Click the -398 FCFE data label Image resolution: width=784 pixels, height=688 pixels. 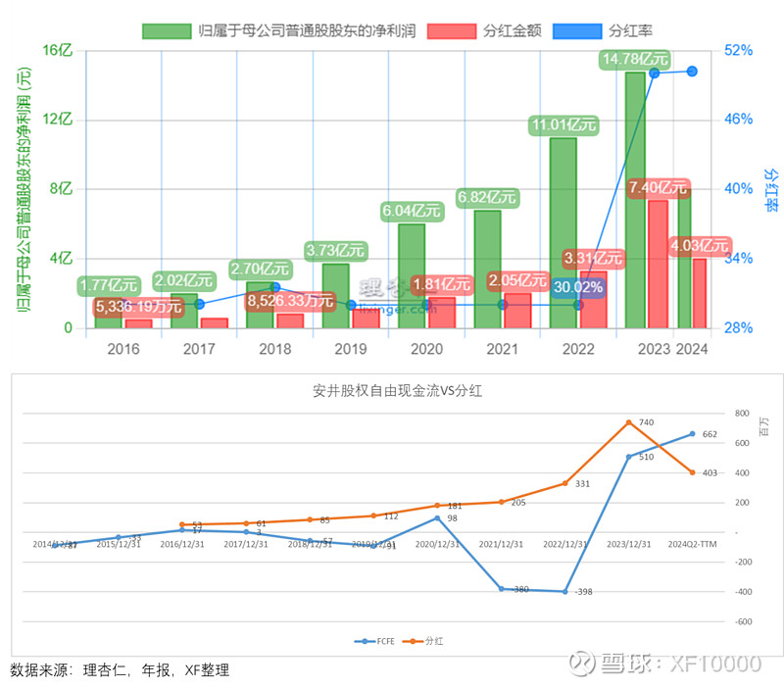[x=583, y=592]
